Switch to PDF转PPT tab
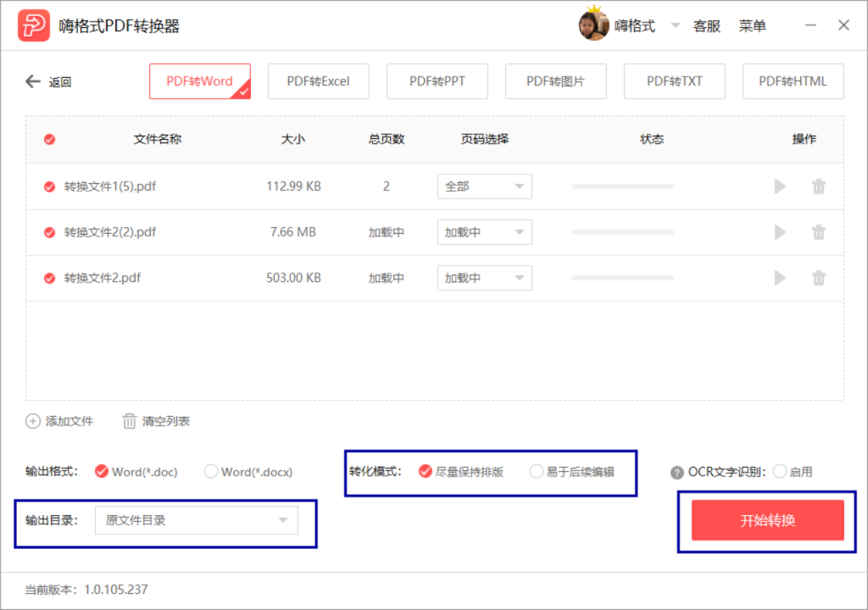The image size is (868, 610). (437, 81)
